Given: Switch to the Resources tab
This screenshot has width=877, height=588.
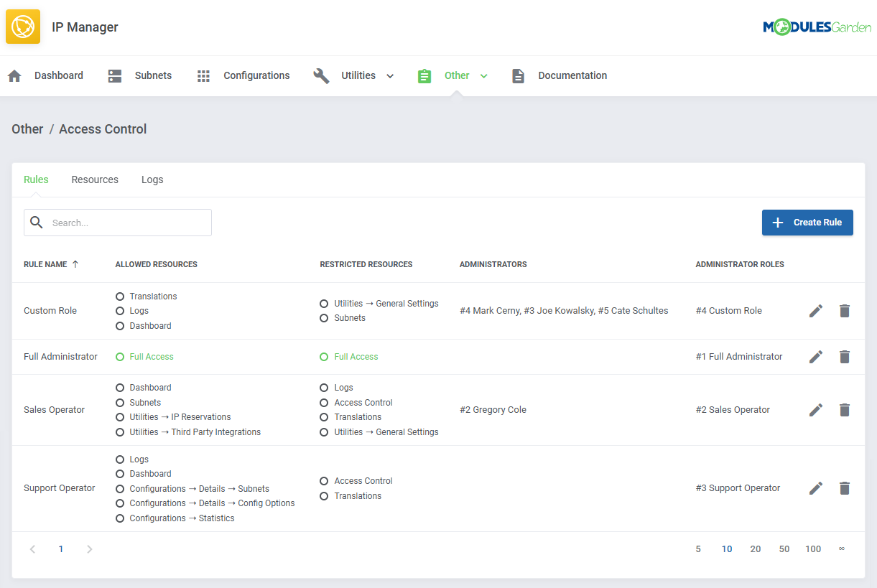Looking at the screenshot, I should 95,179.
